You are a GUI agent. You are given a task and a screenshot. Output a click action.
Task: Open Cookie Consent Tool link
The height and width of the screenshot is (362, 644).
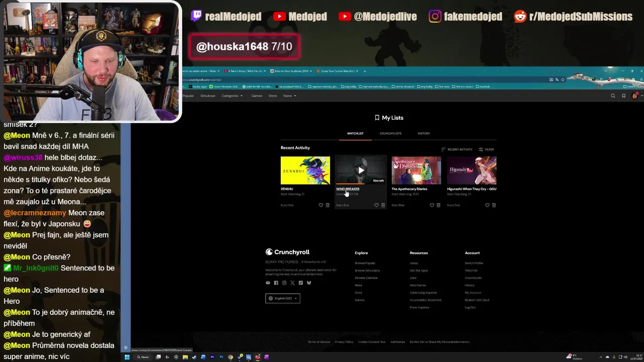coord(372,342)
